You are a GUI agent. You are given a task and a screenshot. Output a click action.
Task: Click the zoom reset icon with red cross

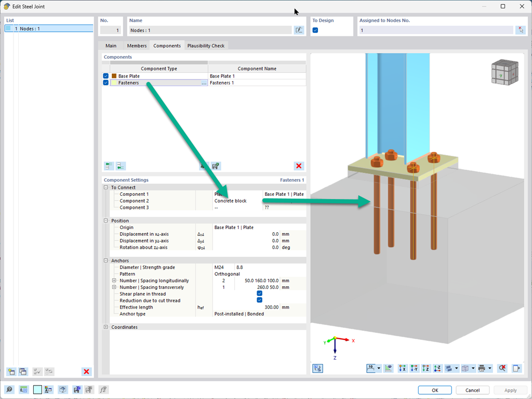click(502, 368)
